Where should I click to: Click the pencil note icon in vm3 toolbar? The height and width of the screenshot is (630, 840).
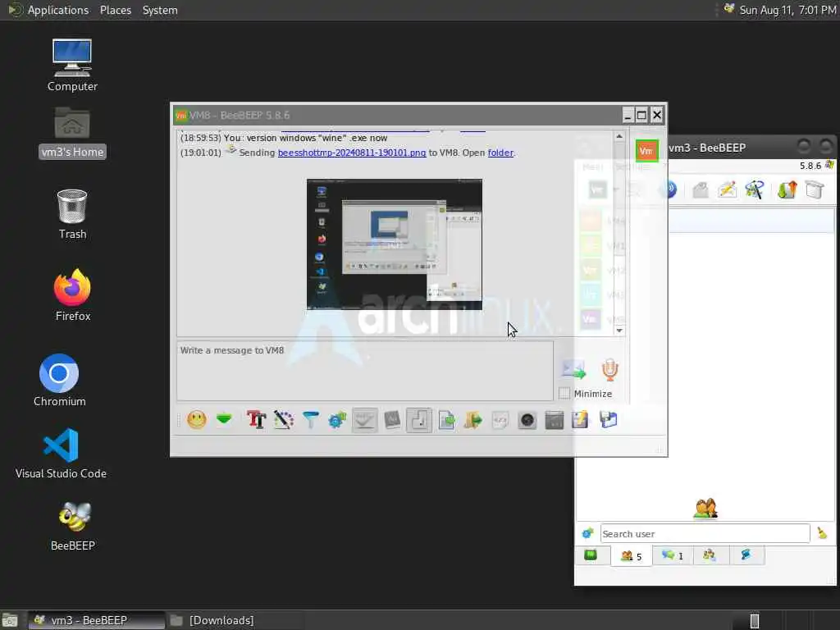[x=728, y=189]
